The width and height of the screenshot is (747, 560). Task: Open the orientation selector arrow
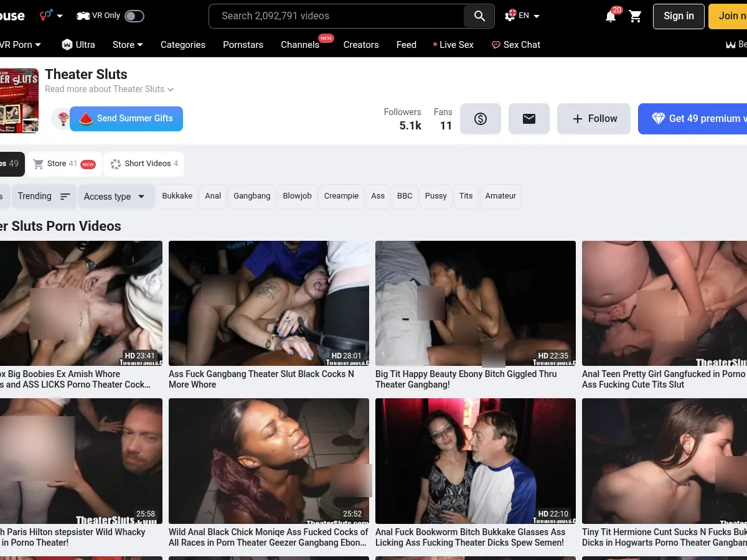point(60,16)
